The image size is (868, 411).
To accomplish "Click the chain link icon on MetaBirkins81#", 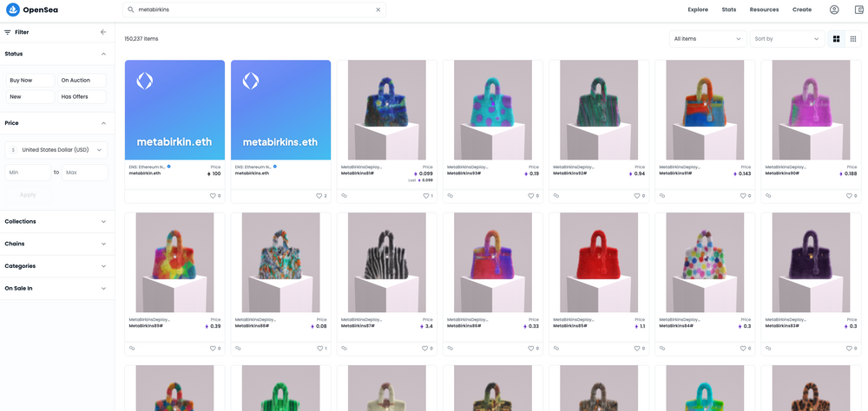I will [x=344, y=196].
